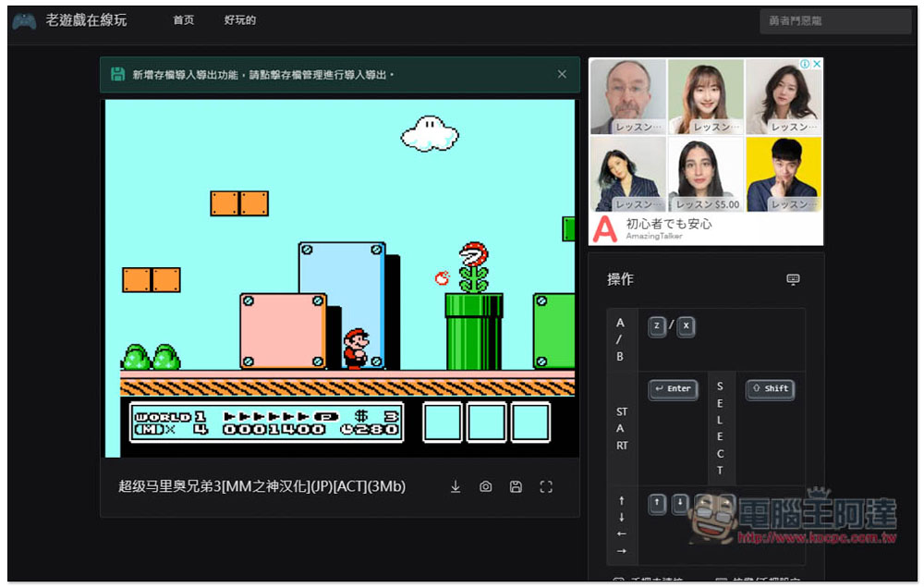This screenshot has height=588, width=924.
Task: Go to the 首页 nav item
Action: click(183, 20)
